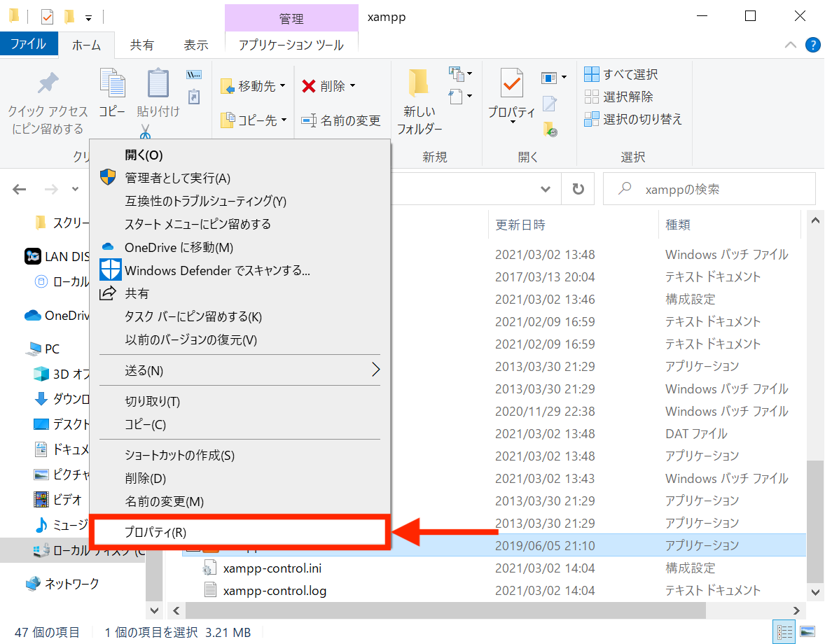Click the history icon in Open group
This screenshot has height=644, width=825.
pos(550,129)
